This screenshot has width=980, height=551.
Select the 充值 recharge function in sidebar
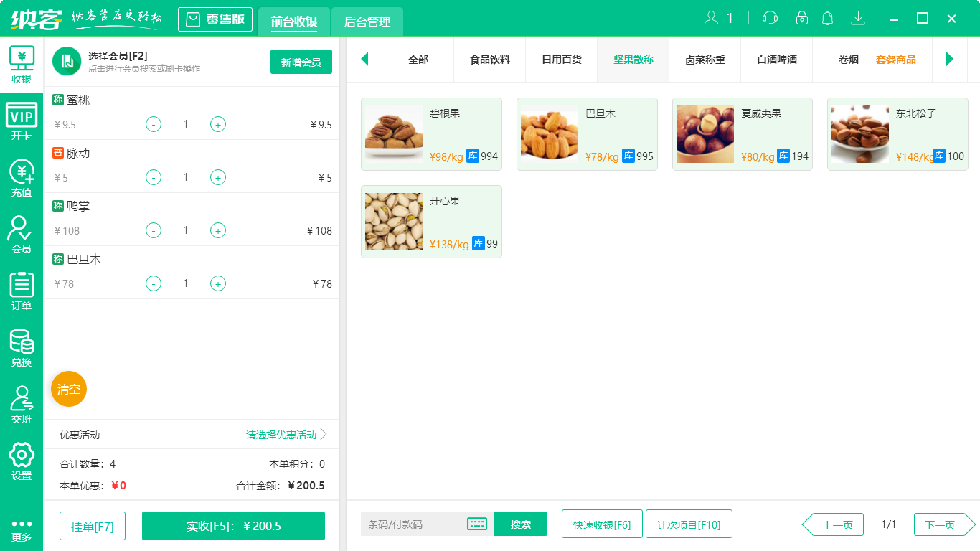point(22,177)
